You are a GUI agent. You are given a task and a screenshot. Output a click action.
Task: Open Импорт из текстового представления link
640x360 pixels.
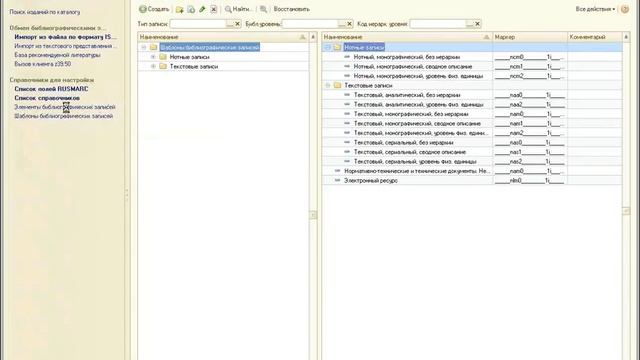pos(66,46)
